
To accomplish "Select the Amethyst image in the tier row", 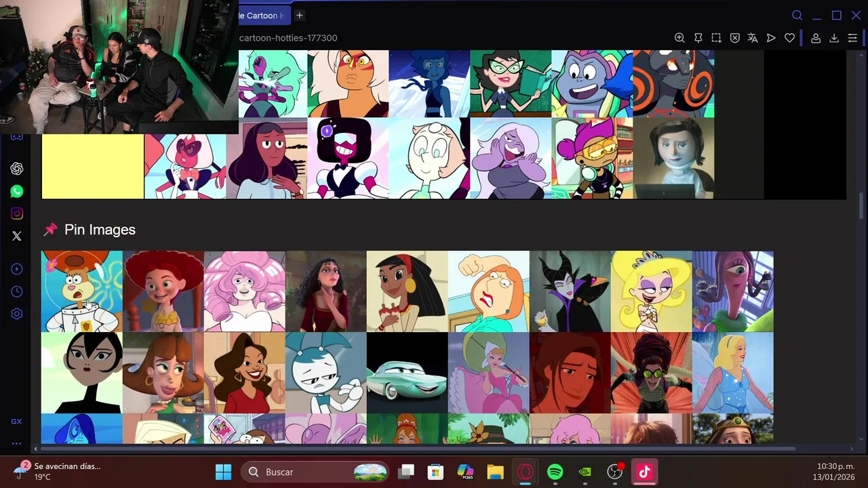I will pos(511,159).
